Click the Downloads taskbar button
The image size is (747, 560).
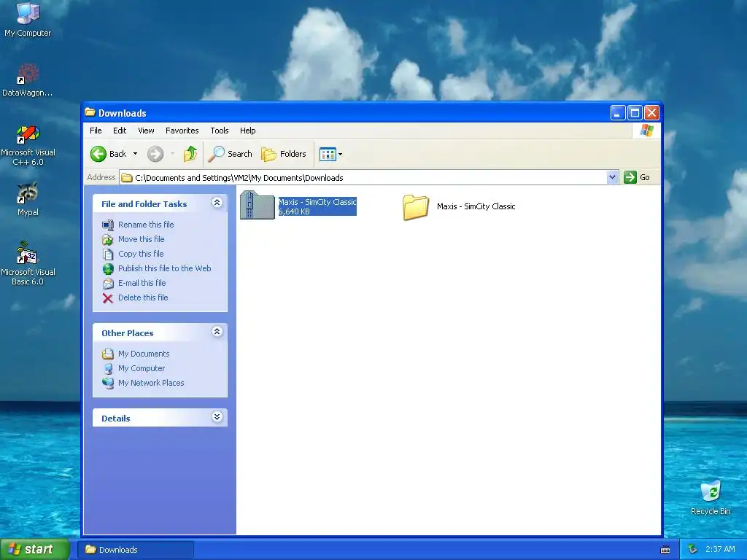click(136, 550)
